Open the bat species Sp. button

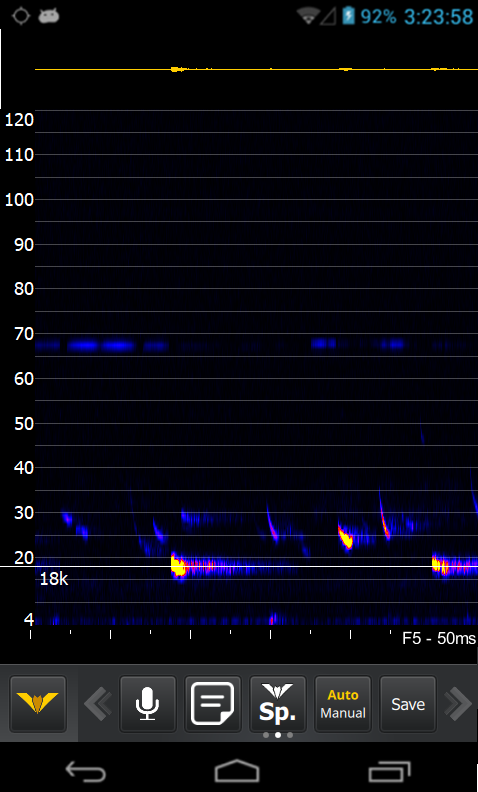click(x=278, y=704)
